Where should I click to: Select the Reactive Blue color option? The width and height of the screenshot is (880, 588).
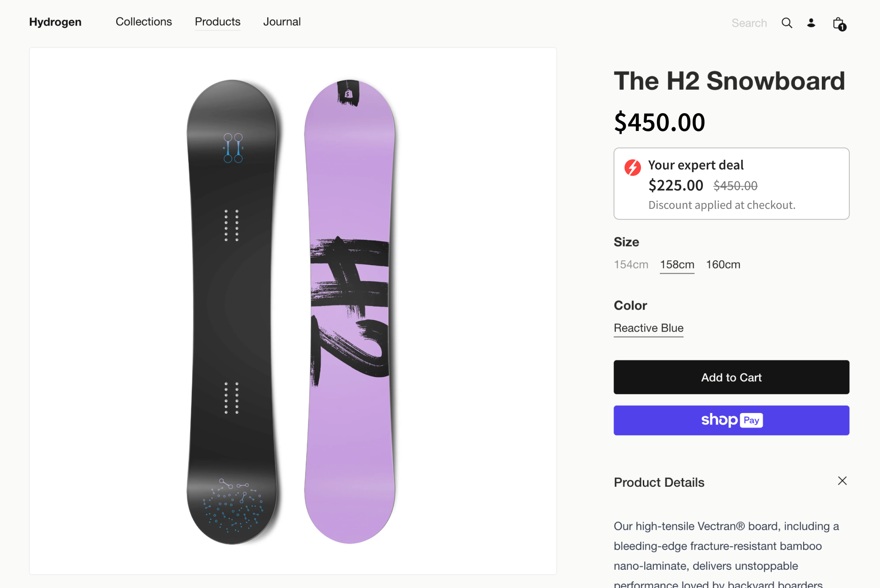[x=648, y=328]
